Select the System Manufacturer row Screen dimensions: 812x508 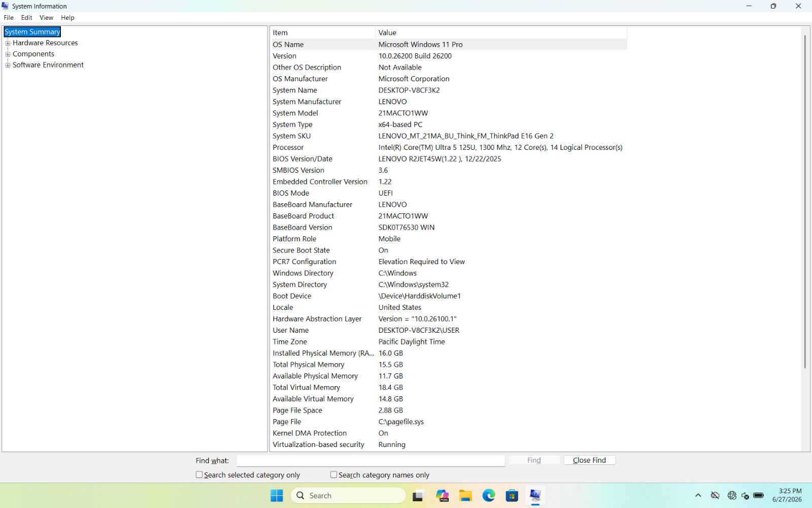coord(449,102)
